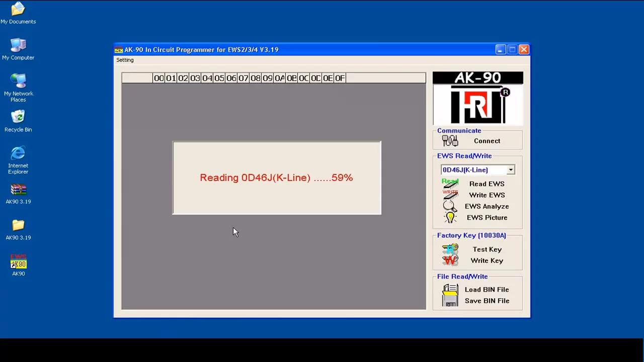Viewport: 644px width, 362px height.
Task: Click the AK-90 logo image
Action: 478,98
